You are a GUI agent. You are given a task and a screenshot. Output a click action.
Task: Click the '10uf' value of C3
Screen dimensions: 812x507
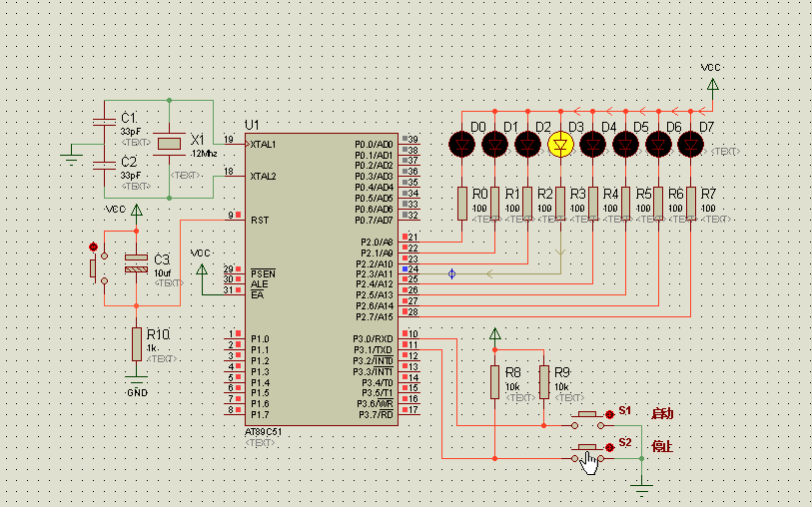[162, 273]
